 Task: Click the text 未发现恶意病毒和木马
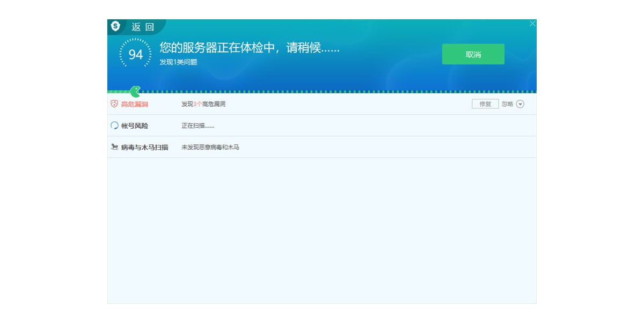click(210, 147)
